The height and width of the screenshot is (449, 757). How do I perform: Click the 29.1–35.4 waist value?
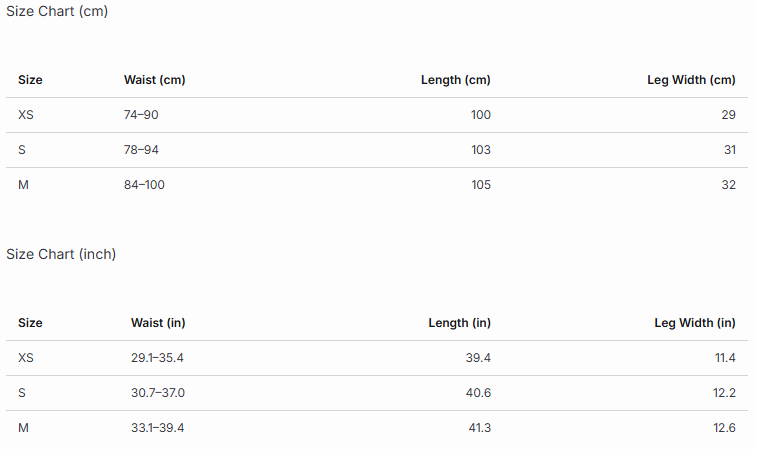[157, 358]
